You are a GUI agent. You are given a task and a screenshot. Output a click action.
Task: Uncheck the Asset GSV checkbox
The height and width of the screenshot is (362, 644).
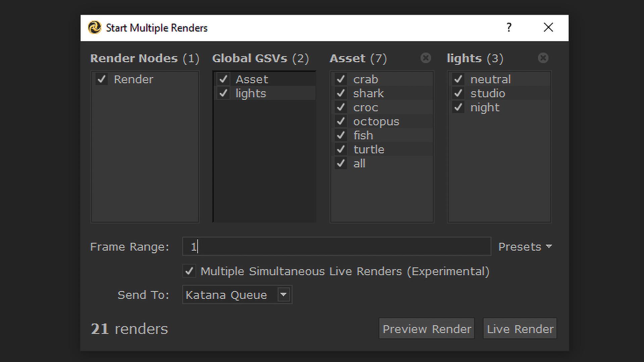pos(223,79)
